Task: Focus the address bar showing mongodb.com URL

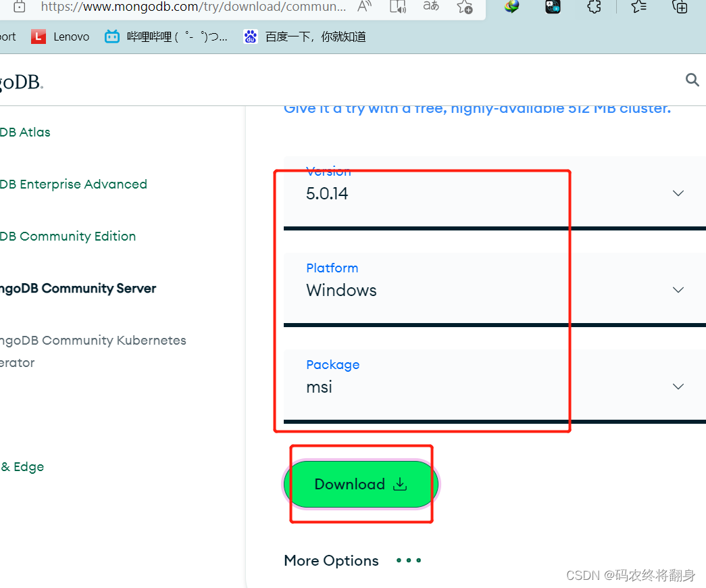Action: pyautogui.click(x=193, y=6)
